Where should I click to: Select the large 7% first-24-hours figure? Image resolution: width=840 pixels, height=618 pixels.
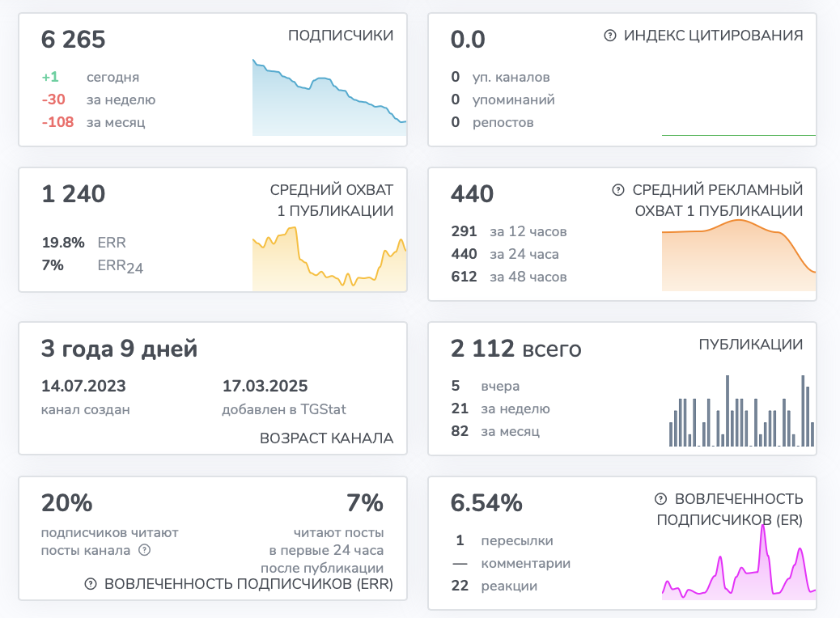pos(365,503)
